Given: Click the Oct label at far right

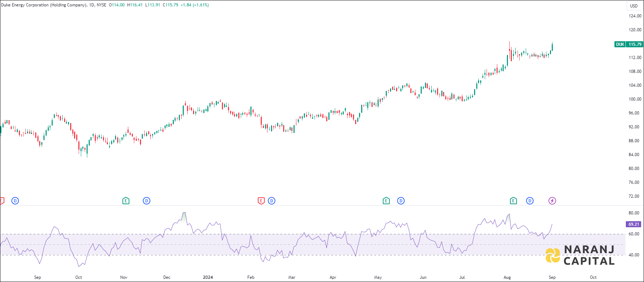Looking at the screenshot, I should [593, 277].
